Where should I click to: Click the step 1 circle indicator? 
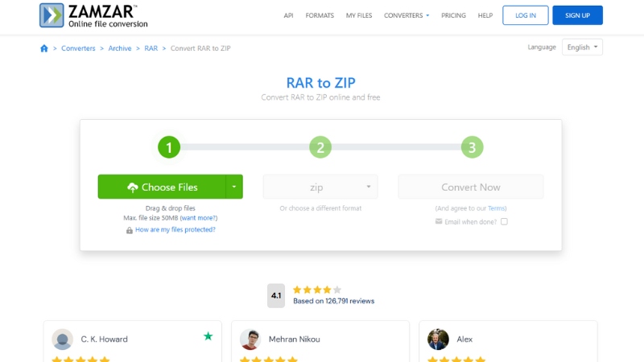(169, 147)
